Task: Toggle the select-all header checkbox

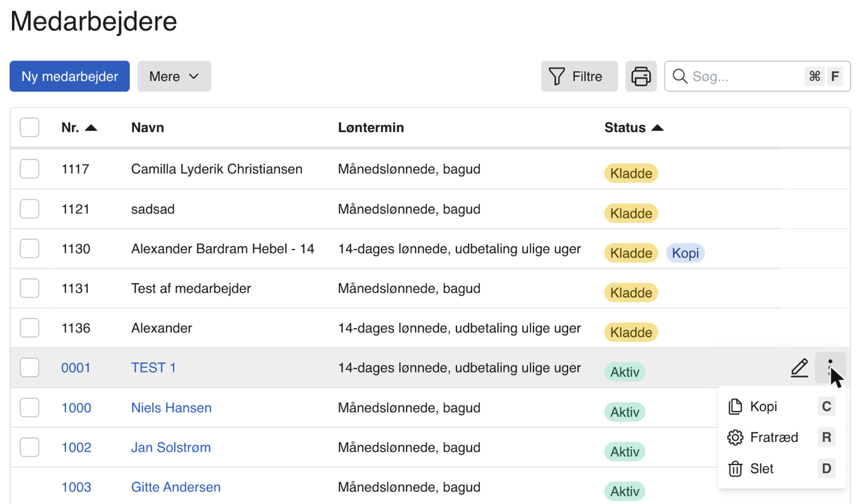Action: (30, 127)
